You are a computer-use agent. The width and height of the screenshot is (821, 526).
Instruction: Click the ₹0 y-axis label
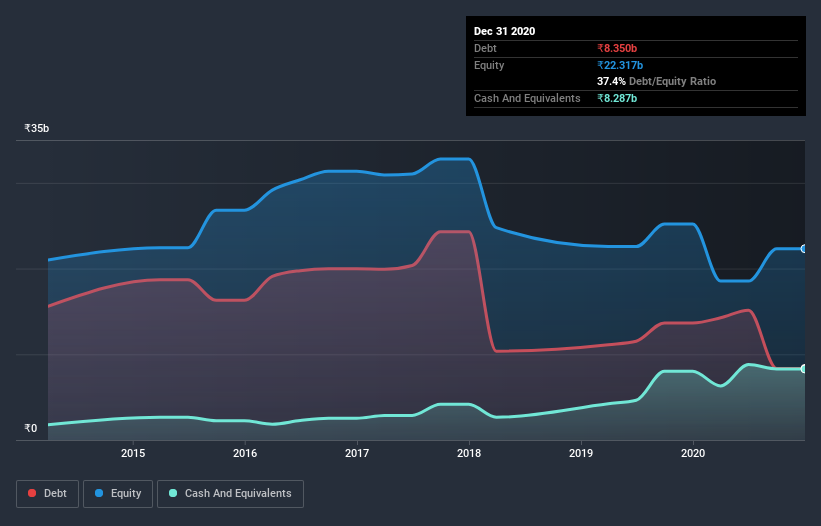click(31, 428)
